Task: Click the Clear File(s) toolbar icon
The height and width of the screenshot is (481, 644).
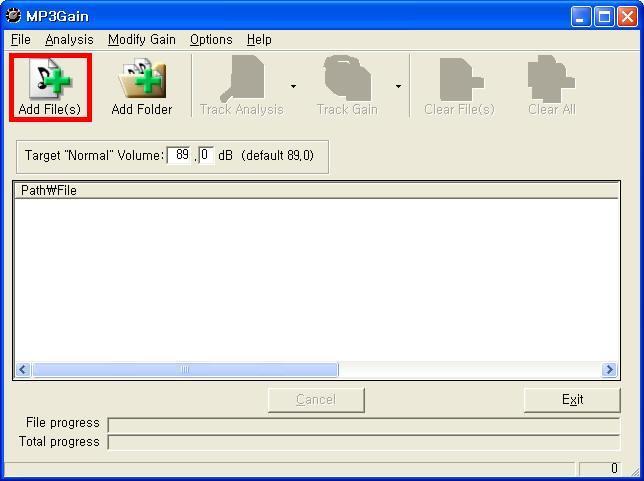Action: tap(461, 79)
